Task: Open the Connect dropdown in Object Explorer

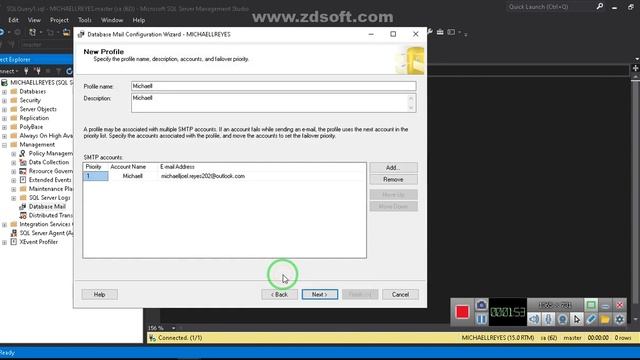Action: pos(9,71)
